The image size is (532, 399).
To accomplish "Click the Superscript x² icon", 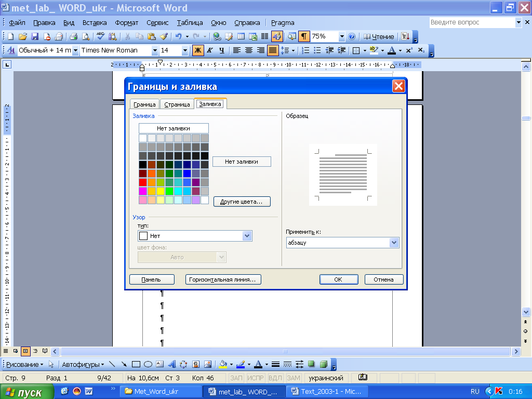I will click(x=409, y=50).
